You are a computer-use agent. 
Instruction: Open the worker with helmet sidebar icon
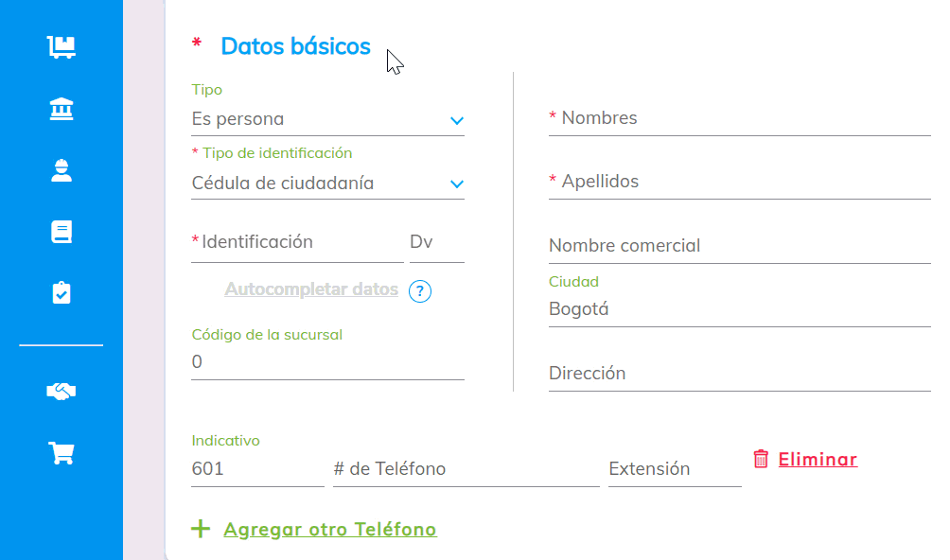coord(62,170)
